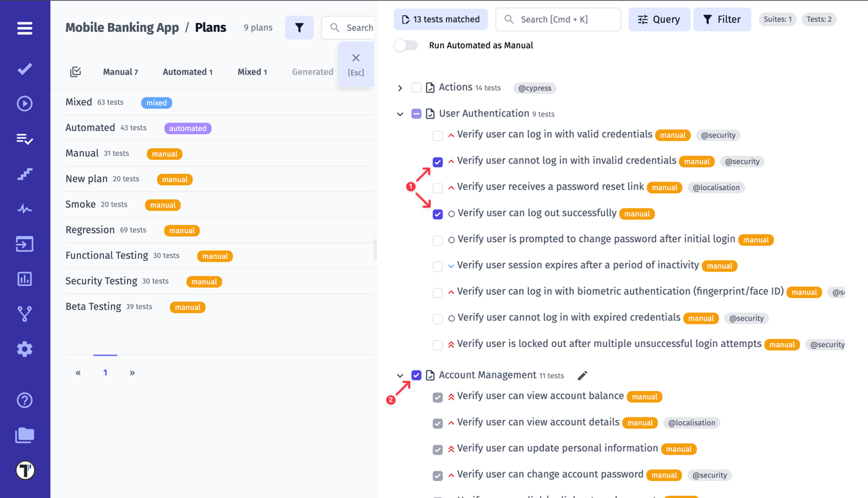Image resolution: width=868 pixels, height=498 pixels.
Task: Click the Query button
Action: pos(658,19)
